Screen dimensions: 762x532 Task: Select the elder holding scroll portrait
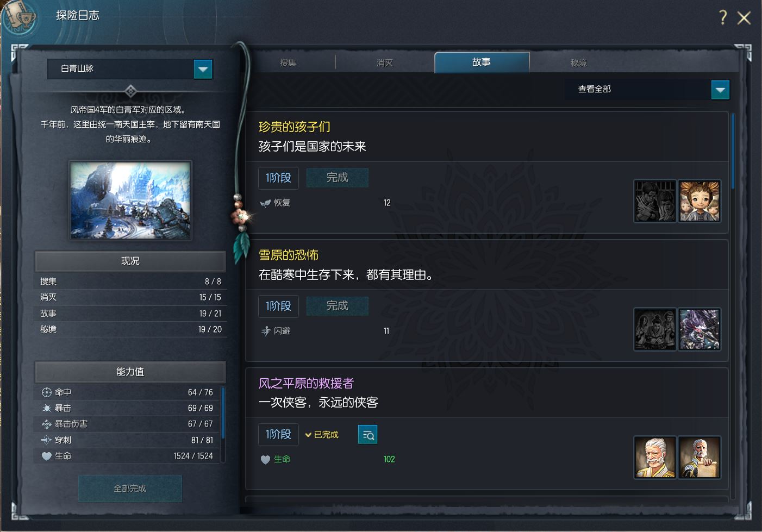coord(699,458)
